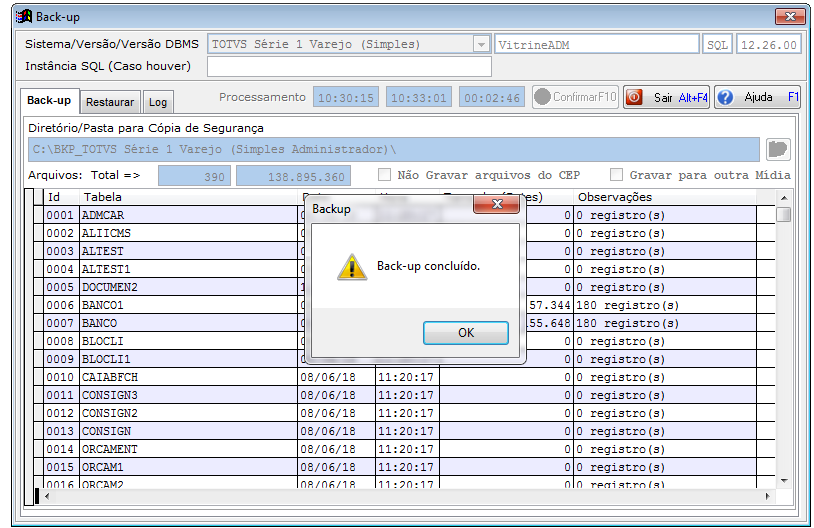The image size is (814, 528).
Task: Select the CONSIGN cell in row 0013
Action: coord(188,431)
